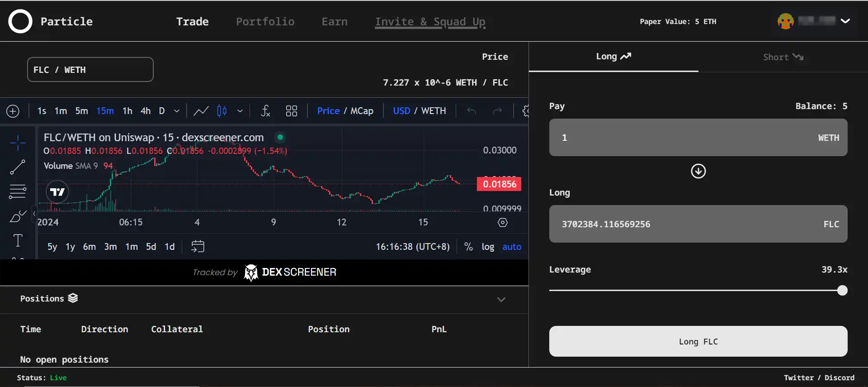The height and width of the screenshot is (387, 868).
Task: Open the timezone 16:16:38 (UTC+8) selector
Action: click(x=413, y=247)
